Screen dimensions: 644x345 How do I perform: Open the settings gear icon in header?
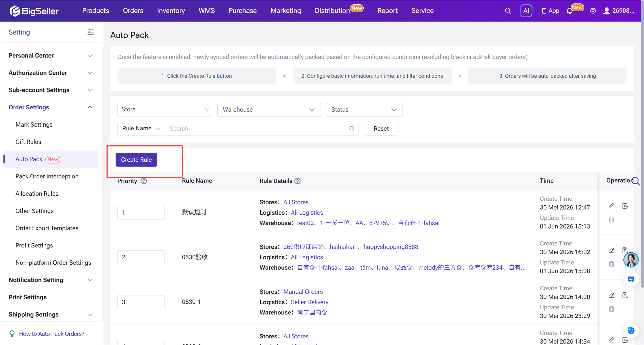[593, 11]
